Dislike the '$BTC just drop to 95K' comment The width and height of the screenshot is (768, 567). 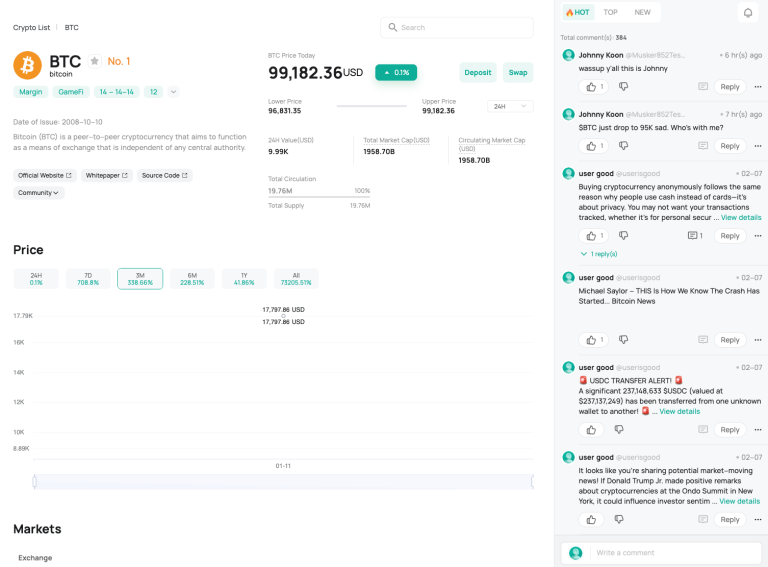[x=623, y=146]
